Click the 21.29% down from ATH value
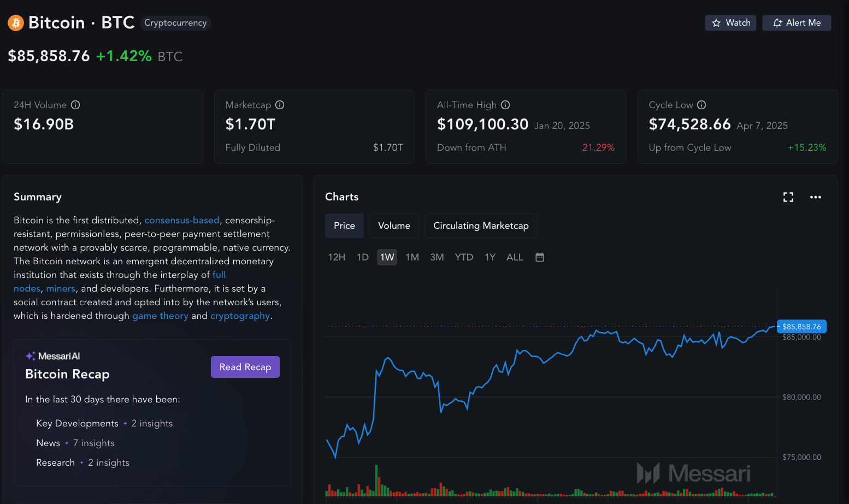The height and width of the screenshot is (504, 849). pos(598,147)
